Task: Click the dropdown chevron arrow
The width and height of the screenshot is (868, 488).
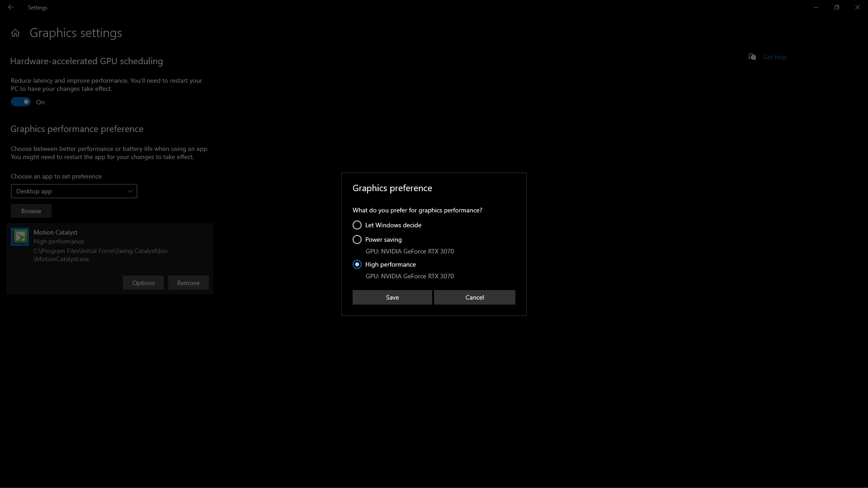Action: click(x=130, y=191)
